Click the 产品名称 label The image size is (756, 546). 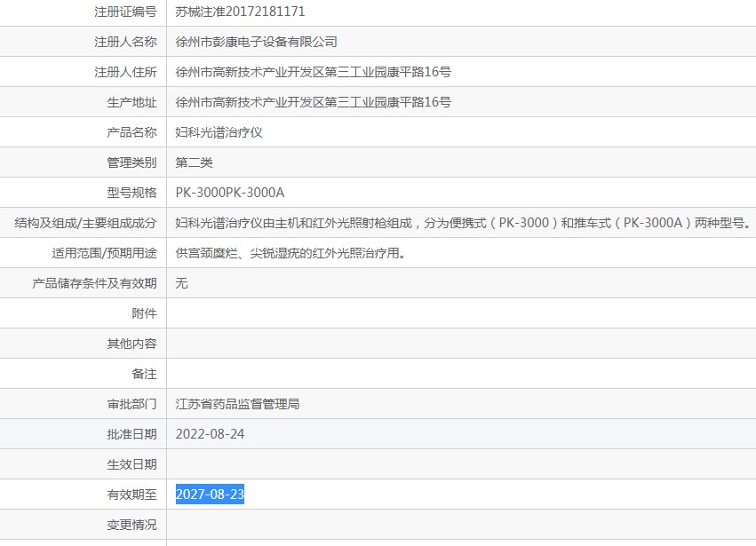[131, 132]
